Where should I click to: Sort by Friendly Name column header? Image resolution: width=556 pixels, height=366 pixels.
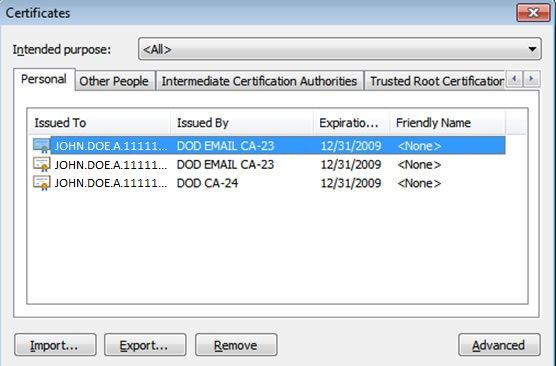click(x=447, y=123)
